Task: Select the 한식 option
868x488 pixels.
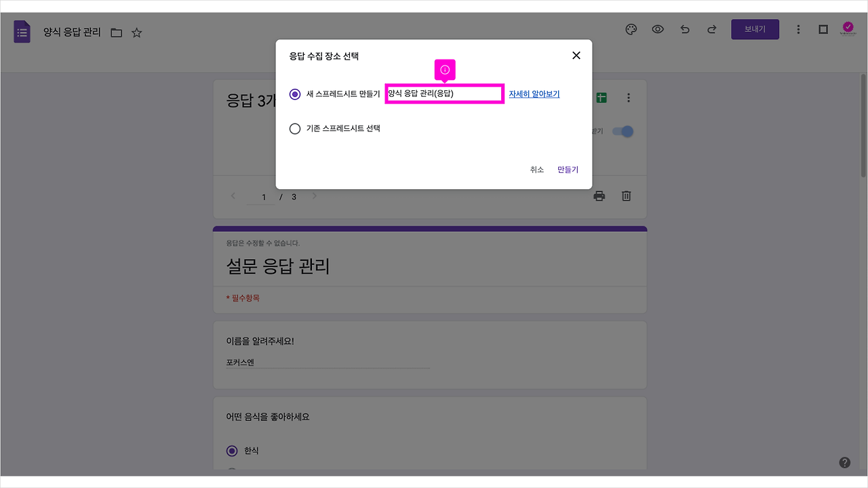Action: click(x=231, y=450)
